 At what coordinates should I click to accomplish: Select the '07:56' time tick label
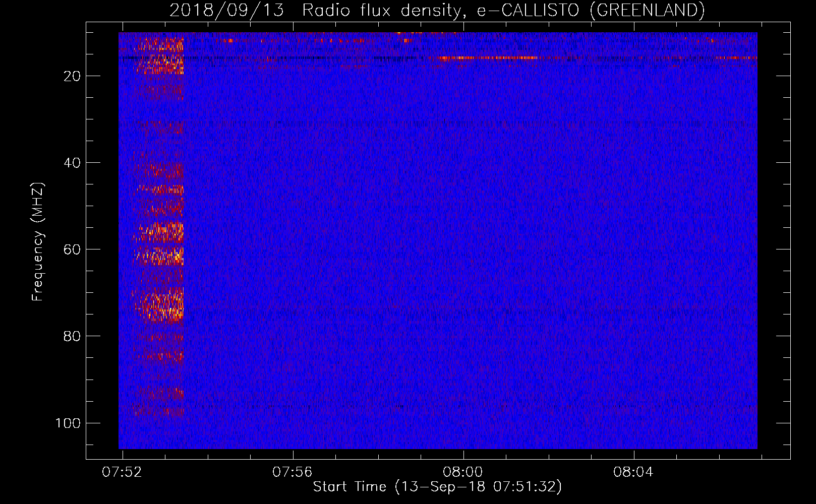coord(293,472)
